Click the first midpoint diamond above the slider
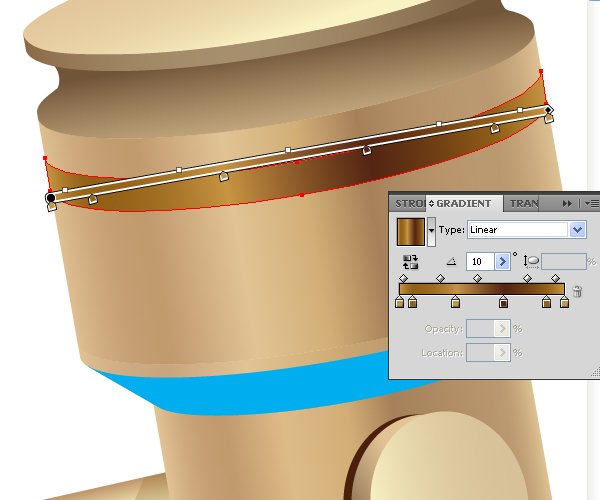The width and height of the screenshot is (600, 500). click(x=403, y=278)
